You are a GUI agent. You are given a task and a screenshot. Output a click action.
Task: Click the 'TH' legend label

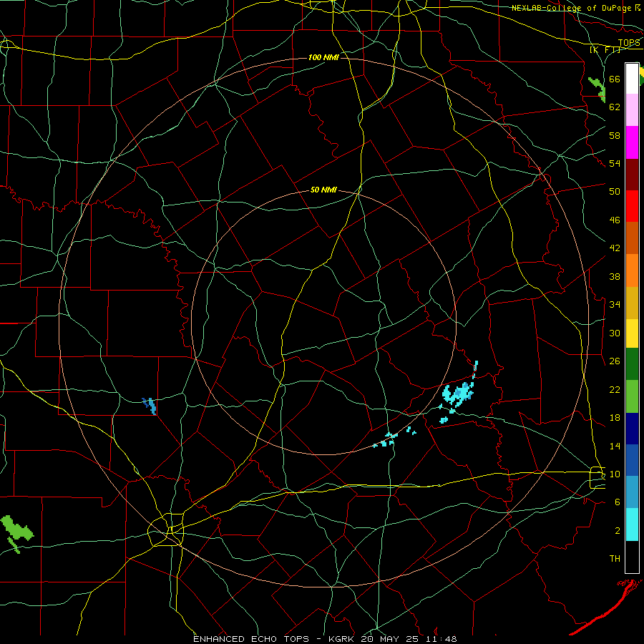coord(615,559)
